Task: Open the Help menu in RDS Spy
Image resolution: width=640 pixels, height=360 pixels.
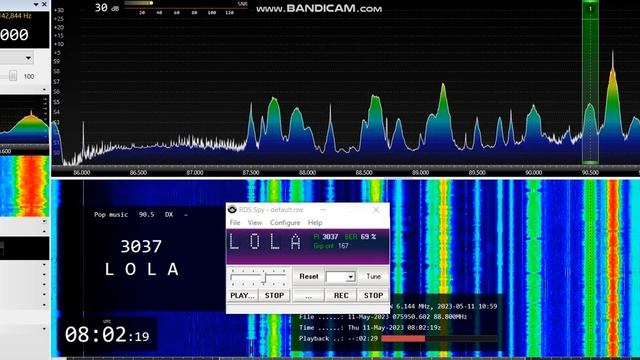Action: 315,222
